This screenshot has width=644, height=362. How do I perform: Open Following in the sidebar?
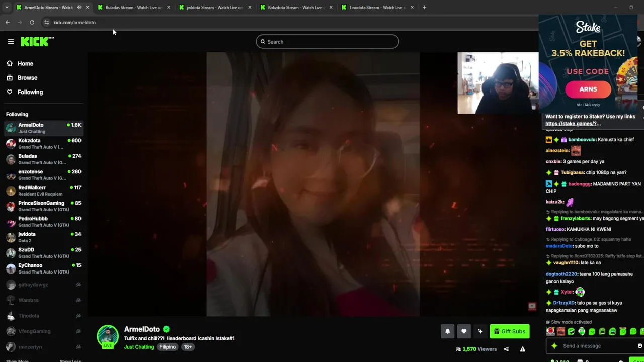[25, 92]
